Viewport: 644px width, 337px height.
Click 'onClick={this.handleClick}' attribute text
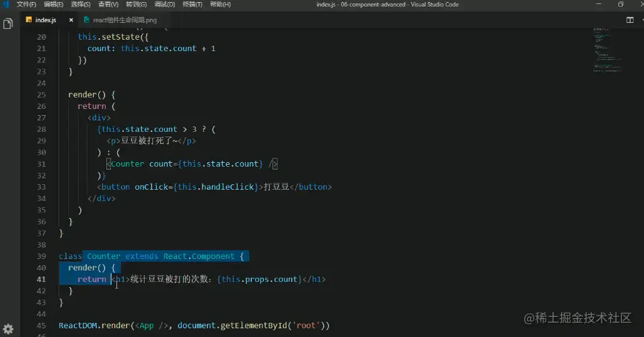coord(196,187)
